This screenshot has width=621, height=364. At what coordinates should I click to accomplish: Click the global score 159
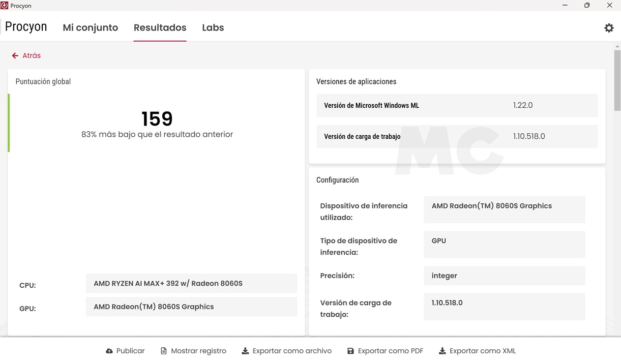pos(157,119)
